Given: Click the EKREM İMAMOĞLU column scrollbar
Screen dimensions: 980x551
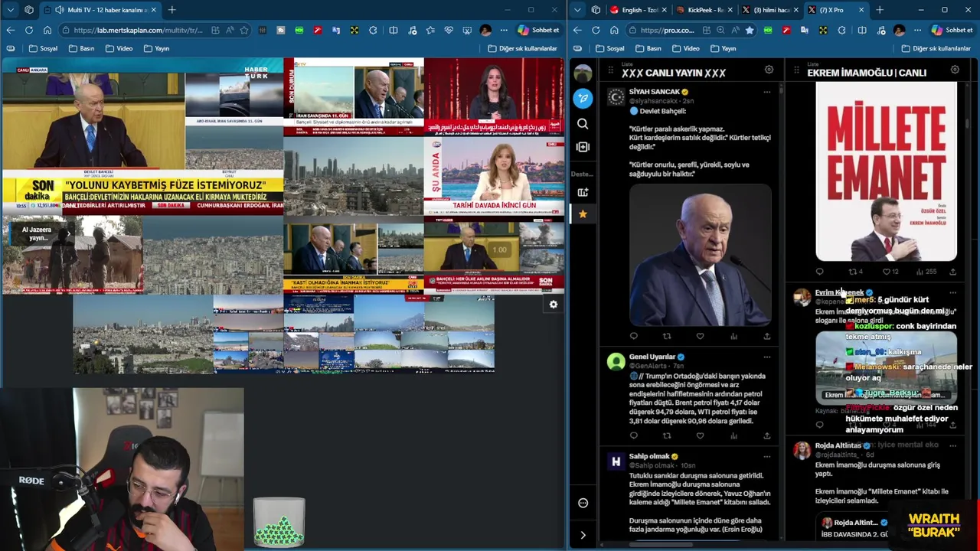Looking at the screenshot, I should click(966, 122).
